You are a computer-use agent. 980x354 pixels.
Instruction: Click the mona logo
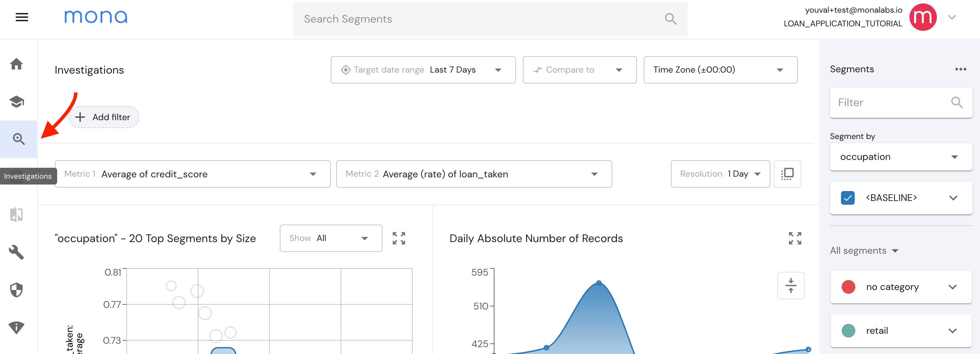(96, 17)
